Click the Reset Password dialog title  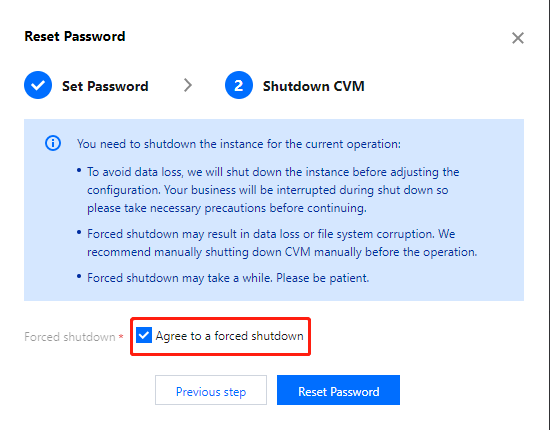75,36
